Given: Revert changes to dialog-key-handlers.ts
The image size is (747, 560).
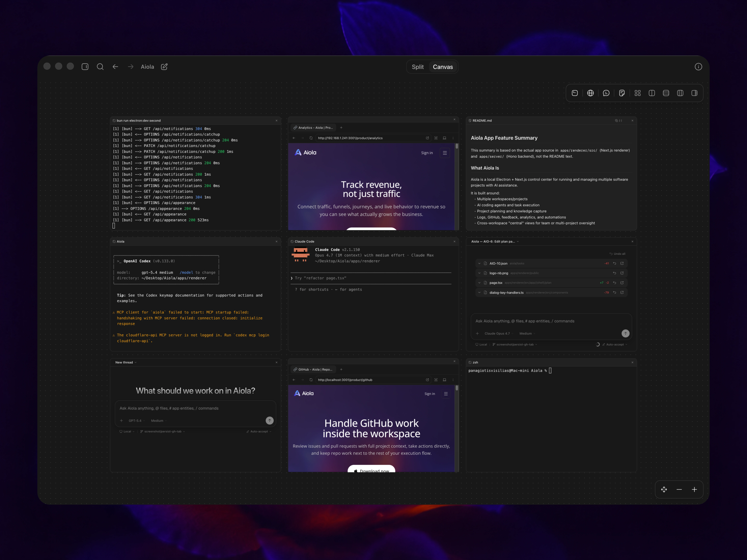Looking at the screenshot, I should [x=615, y=293].
